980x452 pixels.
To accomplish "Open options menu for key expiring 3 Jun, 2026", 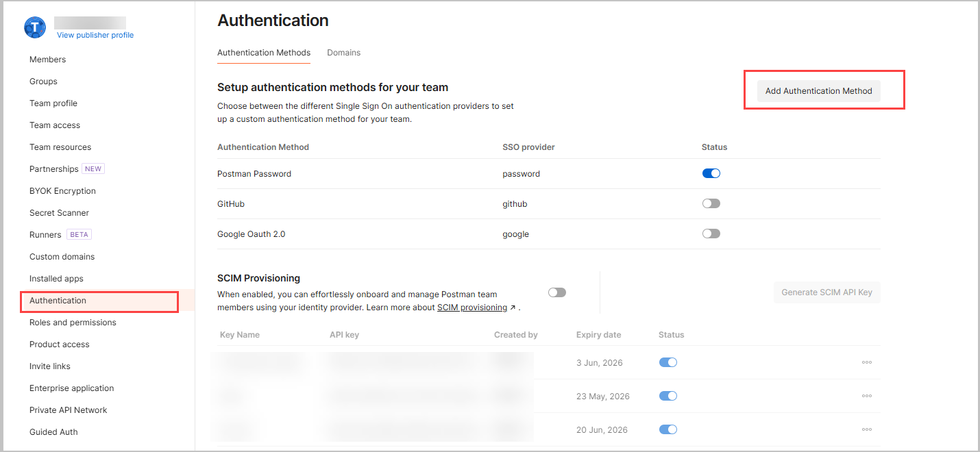I will 867,362.
